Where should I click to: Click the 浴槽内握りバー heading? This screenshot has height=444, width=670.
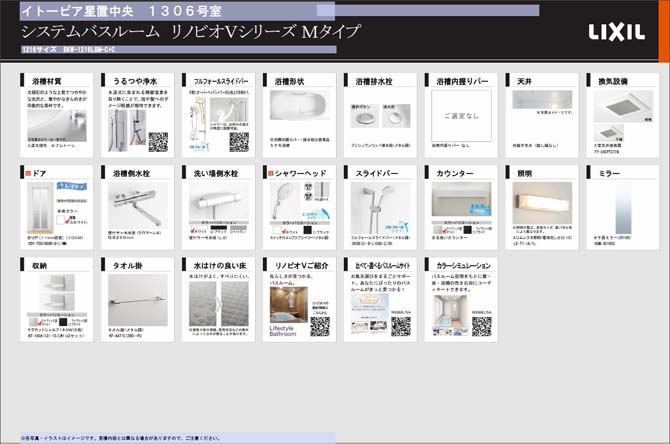[x=462, y=81]
